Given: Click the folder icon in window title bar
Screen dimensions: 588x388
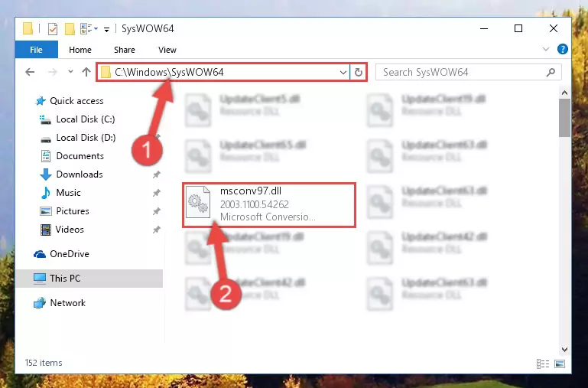Looking at the screenshot, I should pos(28,28).
